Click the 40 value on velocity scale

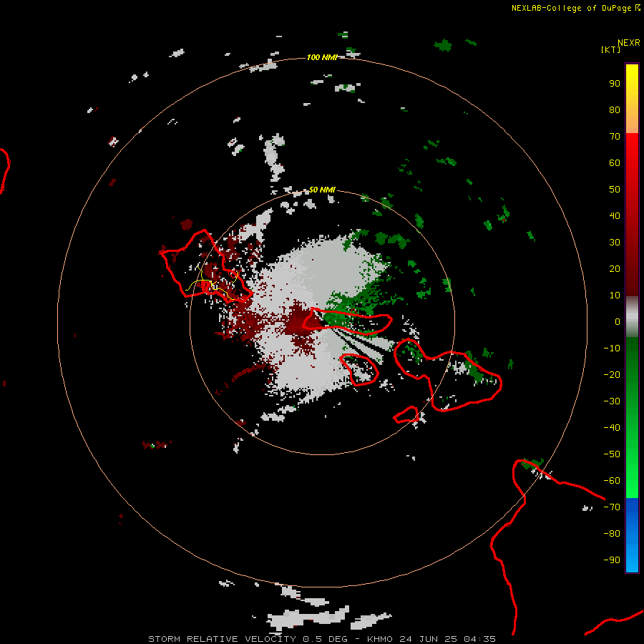click(615, 215)
